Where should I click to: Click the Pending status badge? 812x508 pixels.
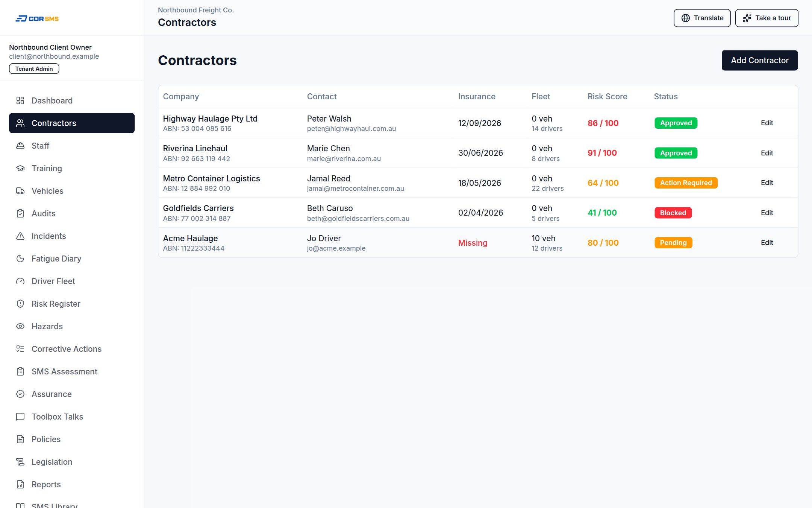673,243
